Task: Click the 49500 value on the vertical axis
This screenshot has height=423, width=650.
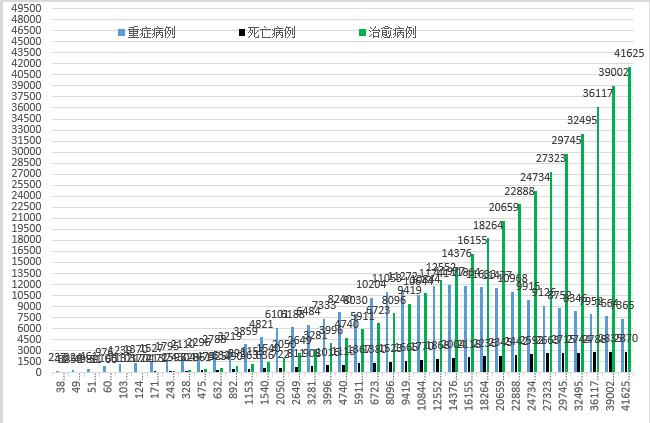Action: coord(27,8)
